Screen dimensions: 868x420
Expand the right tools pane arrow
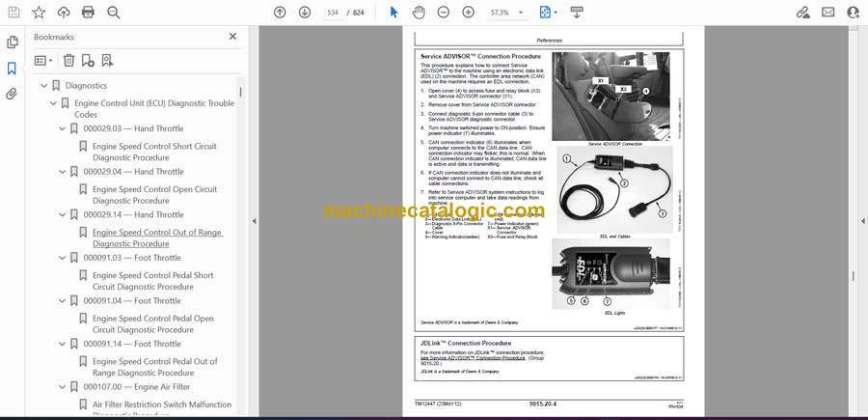(862, 221)
